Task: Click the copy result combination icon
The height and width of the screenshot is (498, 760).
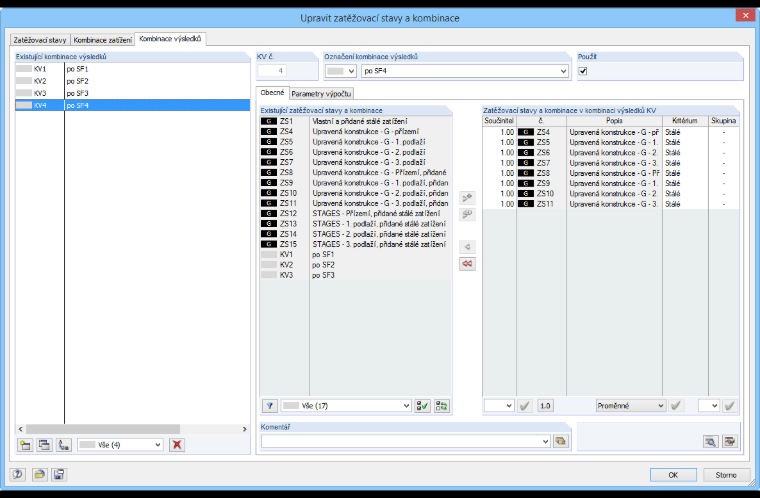Action: (44, 445)
